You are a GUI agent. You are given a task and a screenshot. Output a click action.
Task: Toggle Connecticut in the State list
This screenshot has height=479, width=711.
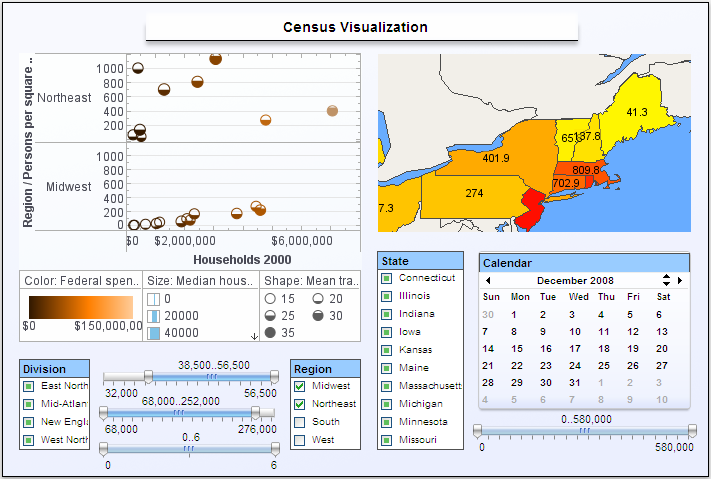[x=386, y=278]
